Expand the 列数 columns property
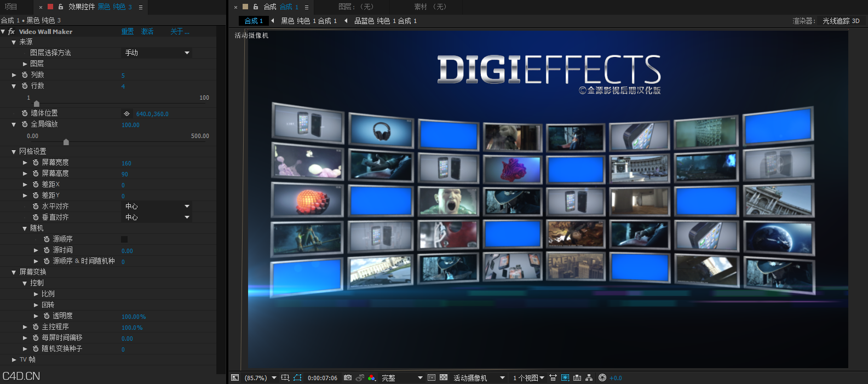The image size is (868, 384). point(14,75)
